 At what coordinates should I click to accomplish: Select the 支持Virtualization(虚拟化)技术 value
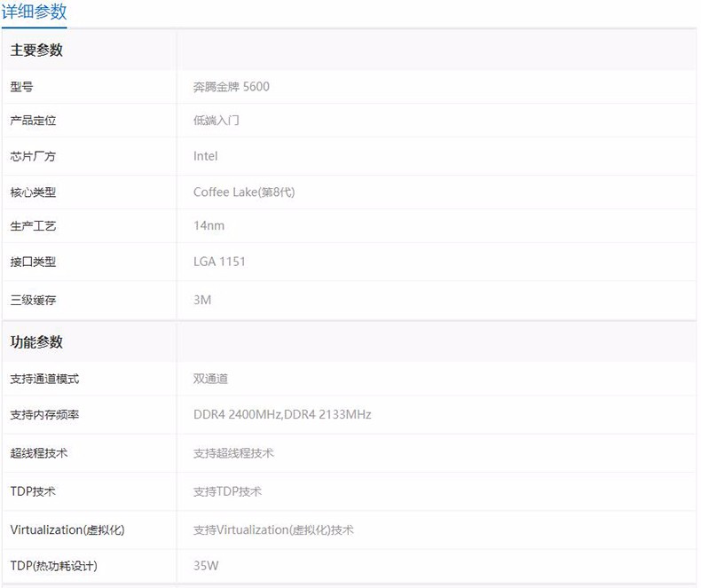tap(273, 530)
